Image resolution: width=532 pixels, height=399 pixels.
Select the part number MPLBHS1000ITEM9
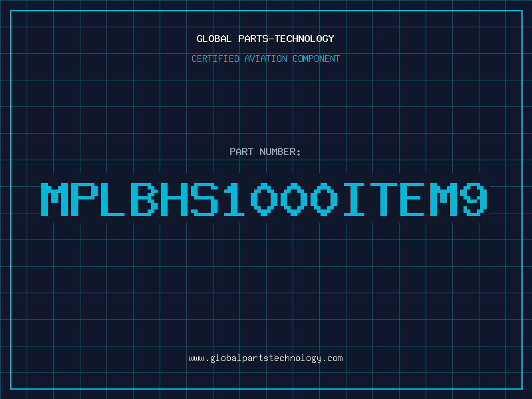pos(264,199)
